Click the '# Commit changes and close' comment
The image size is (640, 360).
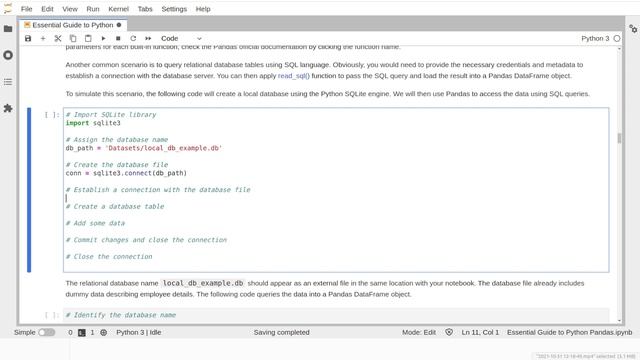pos(146,240)
